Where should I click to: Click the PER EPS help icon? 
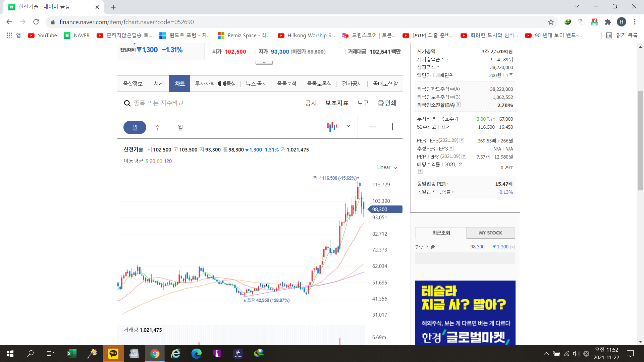tap(462, 140)
